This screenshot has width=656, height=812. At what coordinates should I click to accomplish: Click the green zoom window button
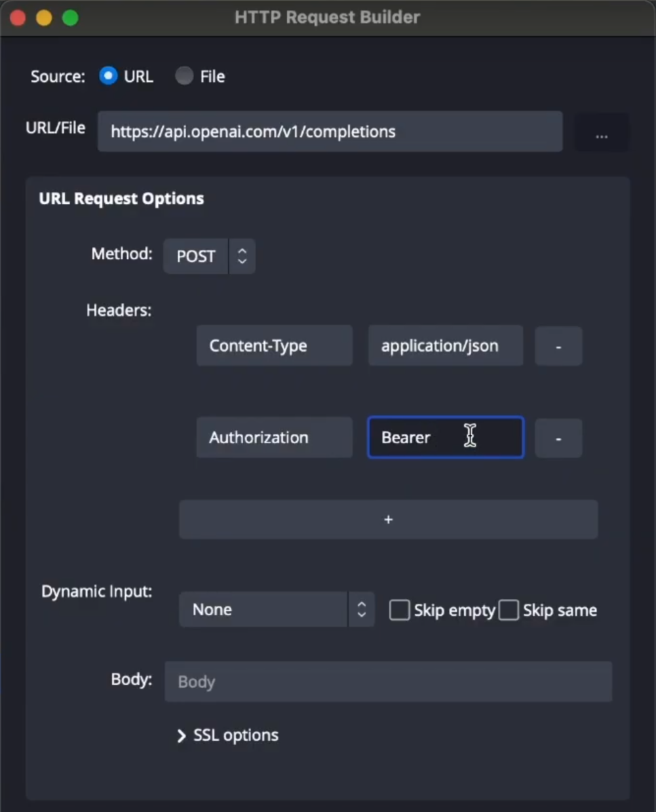pyautogui.click(x=70, y=18)
